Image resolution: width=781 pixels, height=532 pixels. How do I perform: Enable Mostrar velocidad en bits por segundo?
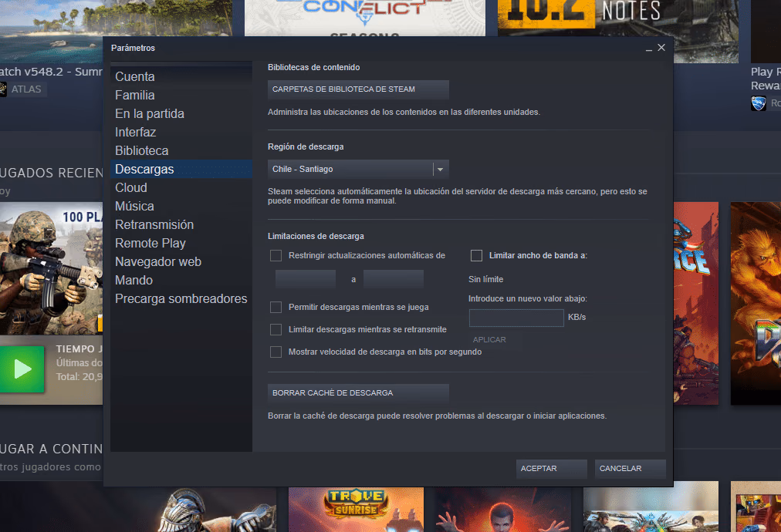pos(276,352)
